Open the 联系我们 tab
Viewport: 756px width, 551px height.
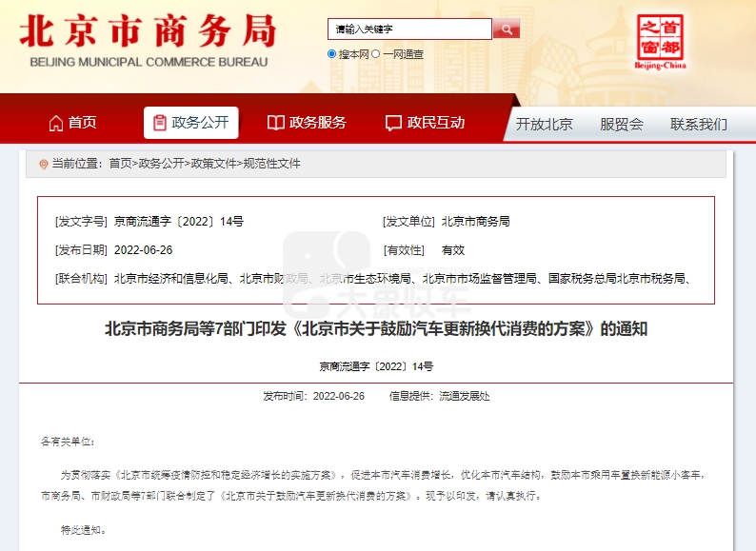[698, 124]
